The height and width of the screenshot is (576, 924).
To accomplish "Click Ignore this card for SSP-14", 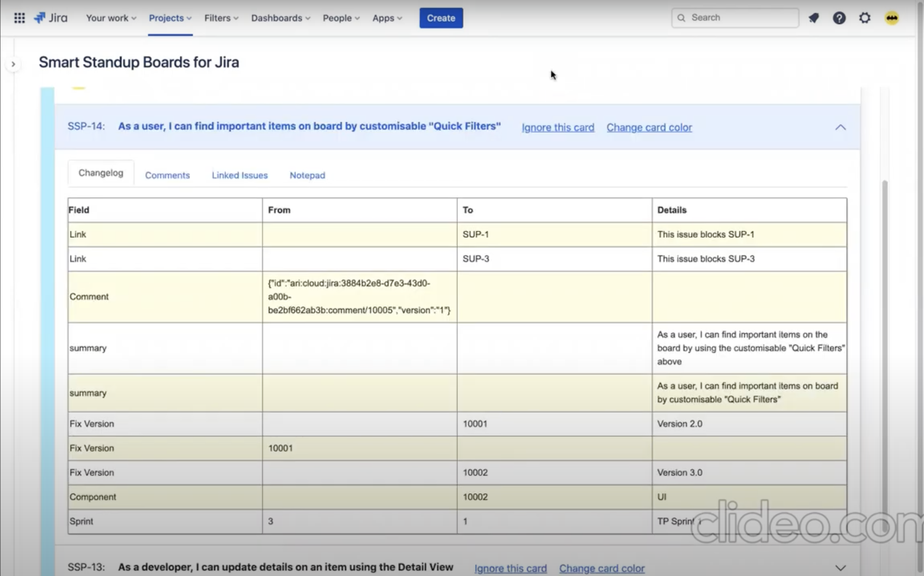I will pyautogui.click(x=558, y=128).
